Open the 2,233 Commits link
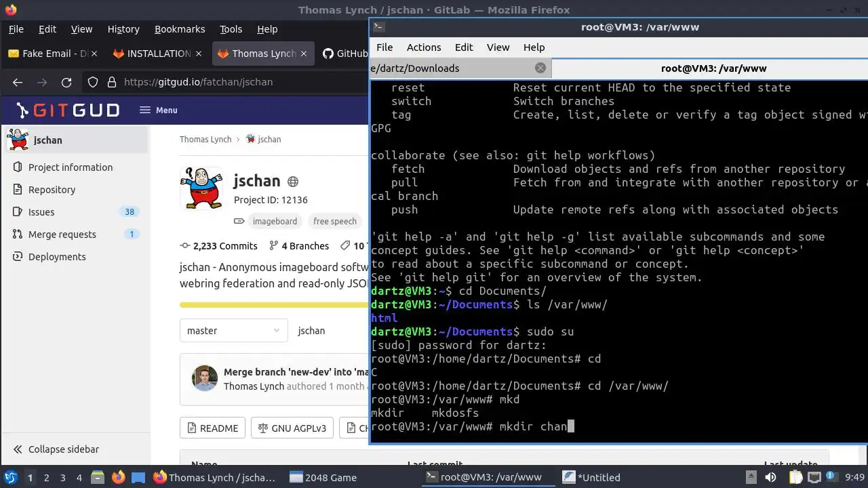Image resolution: width=868 pixels, height=488 pixels. click(218, 246)
